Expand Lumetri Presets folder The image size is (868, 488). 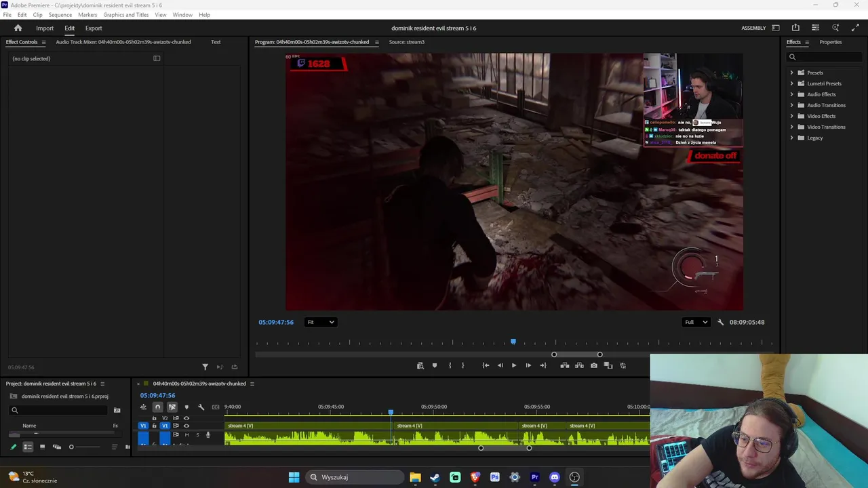[791, 83]
